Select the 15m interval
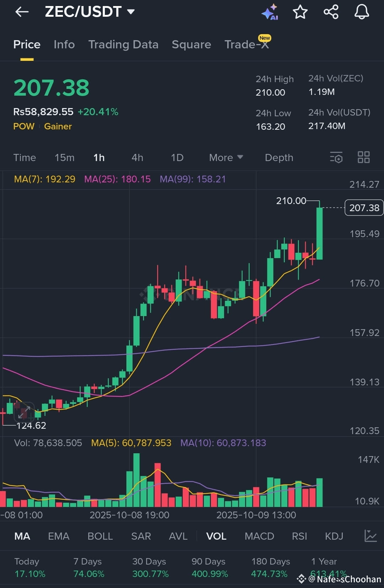The image size is (384, 588). [64, 157]
